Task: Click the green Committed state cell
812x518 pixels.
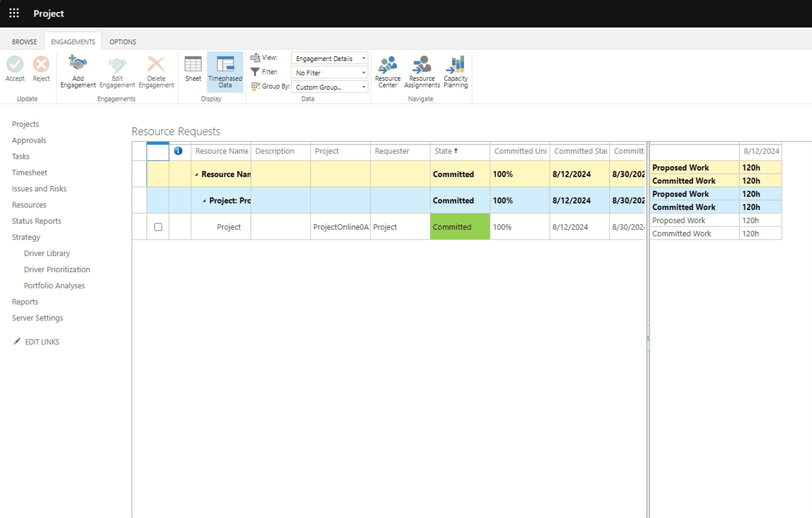Action: [x=460, y=227]
